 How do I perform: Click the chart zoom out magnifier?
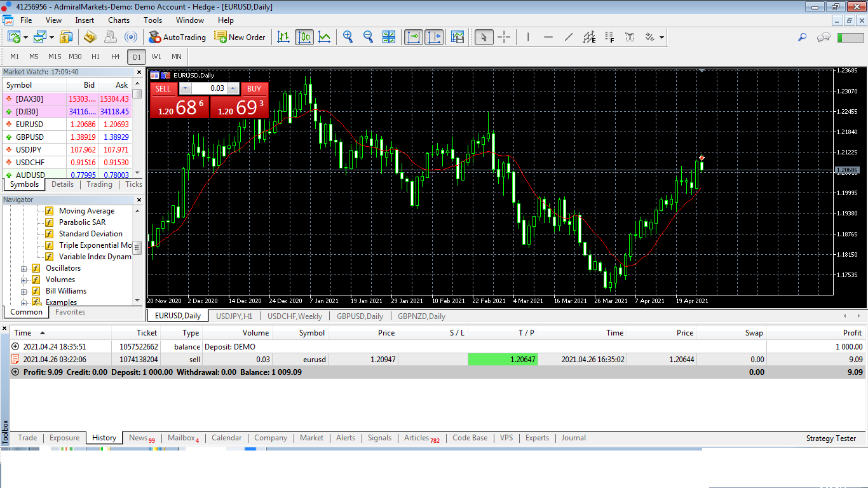(368, 37)
